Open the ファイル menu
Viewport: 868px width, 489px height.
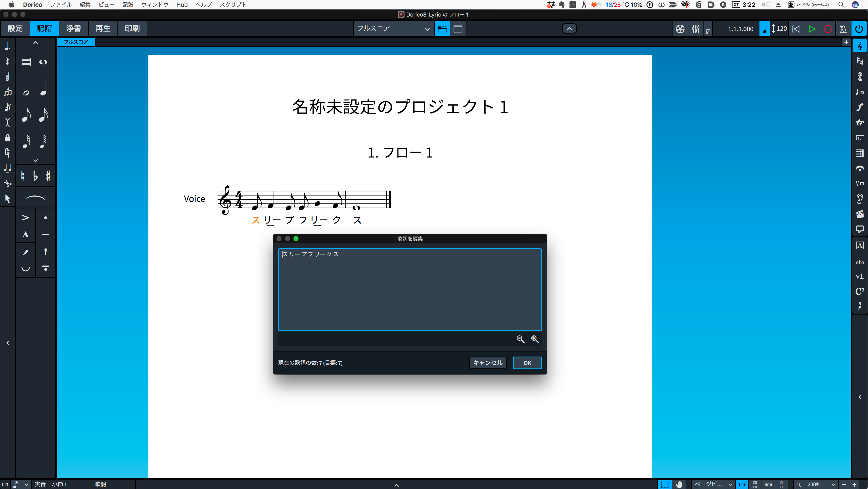[x=61, y=5]
